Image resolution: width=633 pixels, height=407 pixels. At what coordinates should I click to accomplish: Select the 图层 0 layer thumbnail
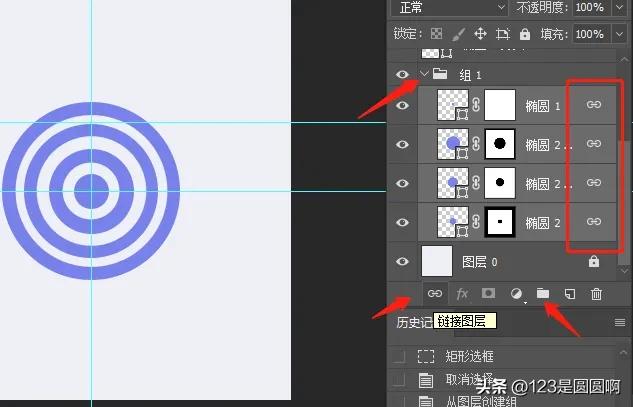pyautogui.click(x=437, y=261)
